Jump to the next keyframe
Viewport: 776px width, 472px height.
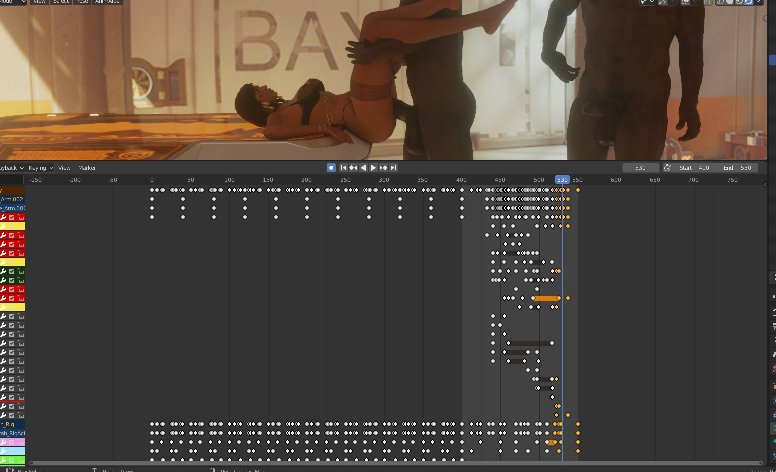click(383, 168)
